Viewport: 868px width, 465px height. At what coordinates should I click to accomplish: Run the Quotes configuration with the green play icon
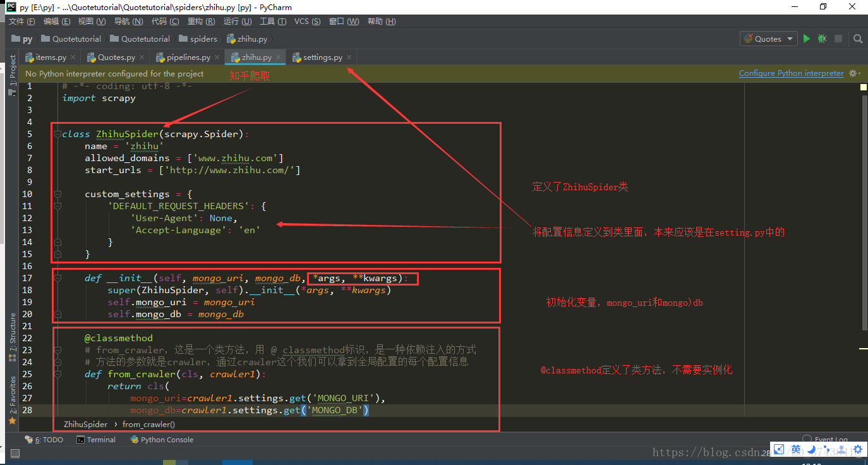pyautogui.click(x=807, y=39)
